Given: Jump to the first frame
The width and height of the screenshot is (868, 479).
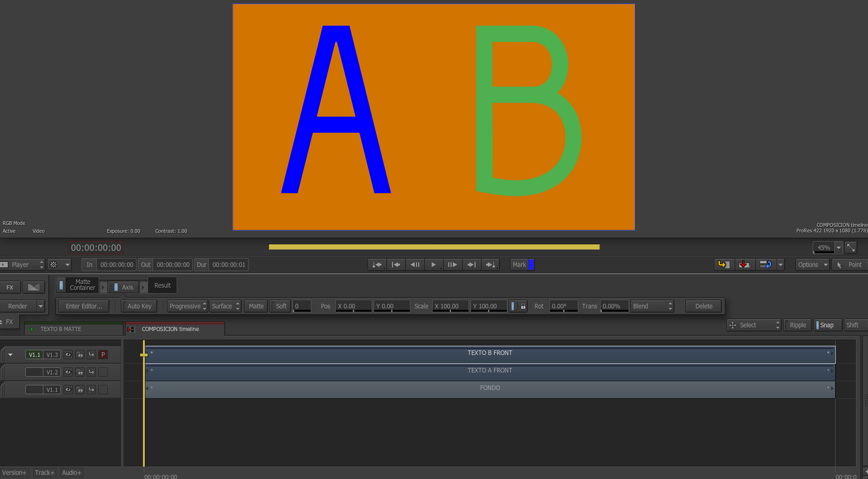Looking at the screenshot, I should coord(396,265).
